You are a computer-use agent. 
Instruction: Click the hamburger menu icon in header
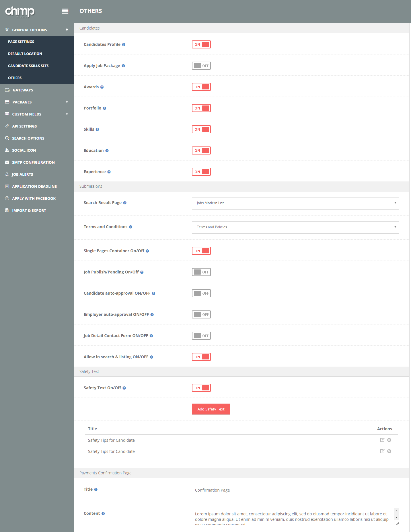[65, 11]
